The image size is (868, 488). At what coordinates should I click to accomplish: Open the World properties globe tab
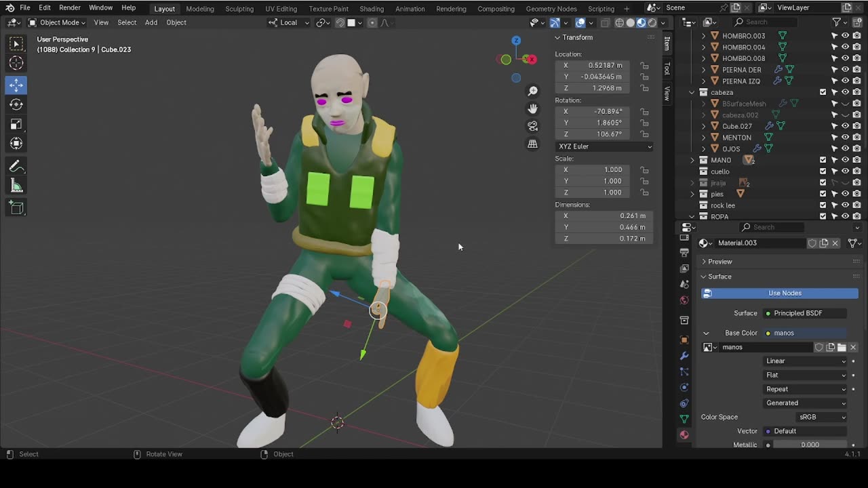pos(684,300)
